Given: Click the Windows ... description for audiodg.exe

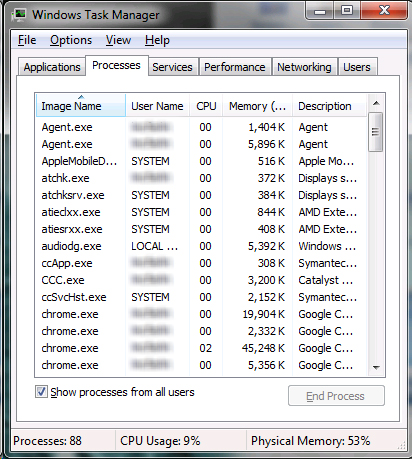Looking at the screenshot, I should [x=327, y=246].
